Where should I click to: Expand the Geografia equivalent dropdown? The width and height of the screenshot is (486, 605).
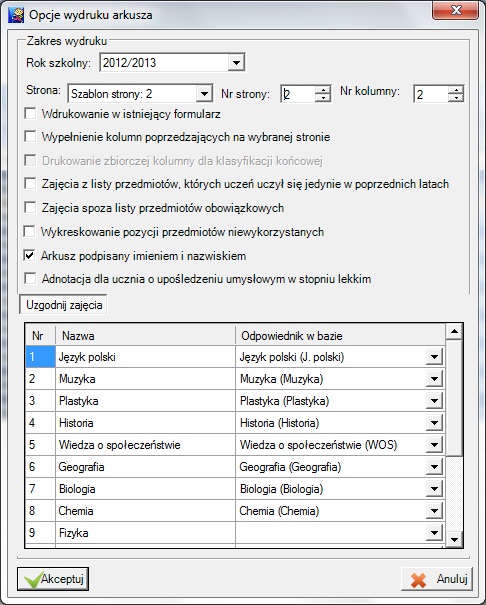(x=434, y=467)
